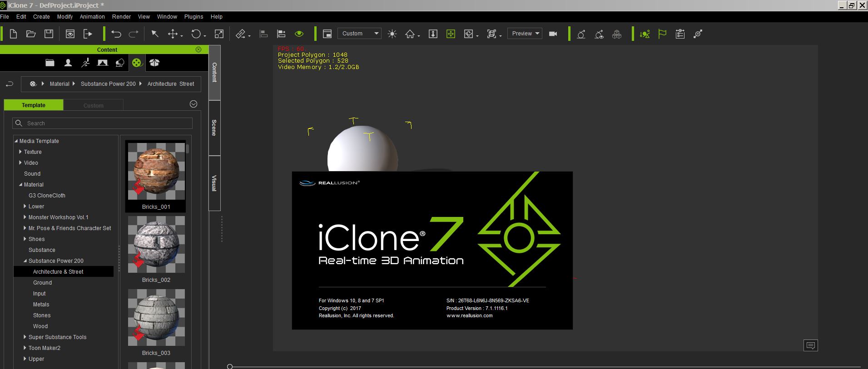Image resolution: width=868 pixels, height=369 pixels.
Task: Click the Constraint nodes icon at toolbar end
Action: (x=698, y=34)
